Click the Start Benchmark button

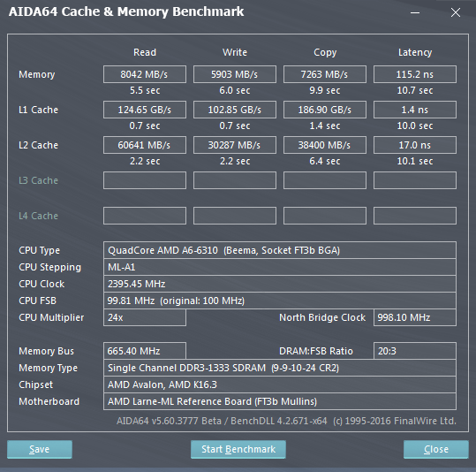point(238,449)
